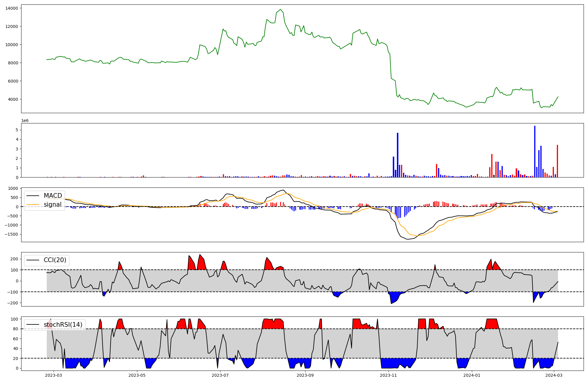Click the -200 tick on CCI axis

click(x=13, y=303)
